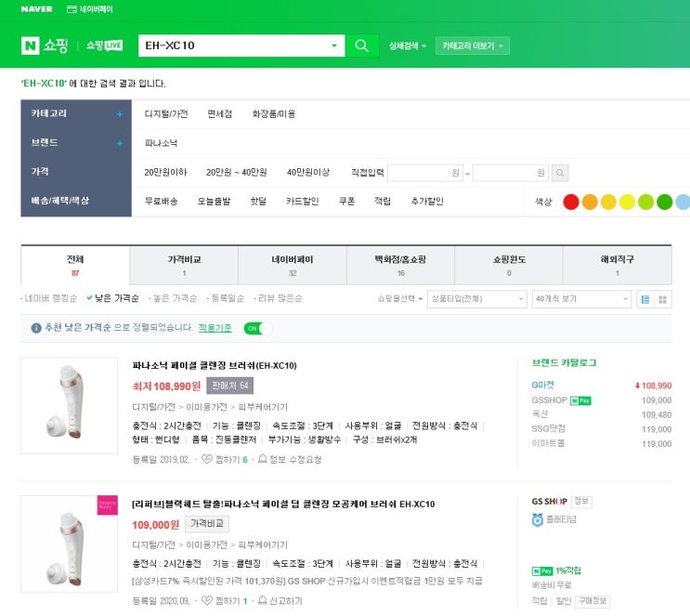Open 40개씩 보기 combo box
Image resolution: width=690 pixels, height=616 pixels.
point(581,299)
